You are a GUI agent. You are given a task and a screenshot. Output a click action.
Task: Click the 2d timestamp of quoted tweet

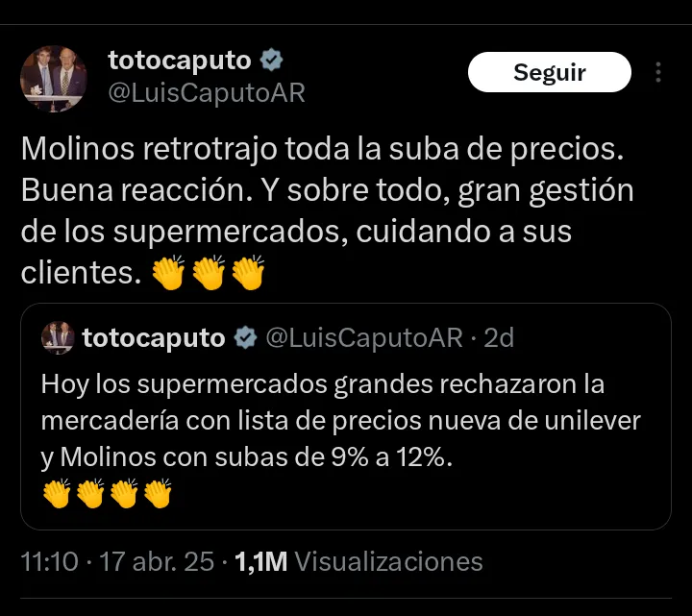(499, 337)
